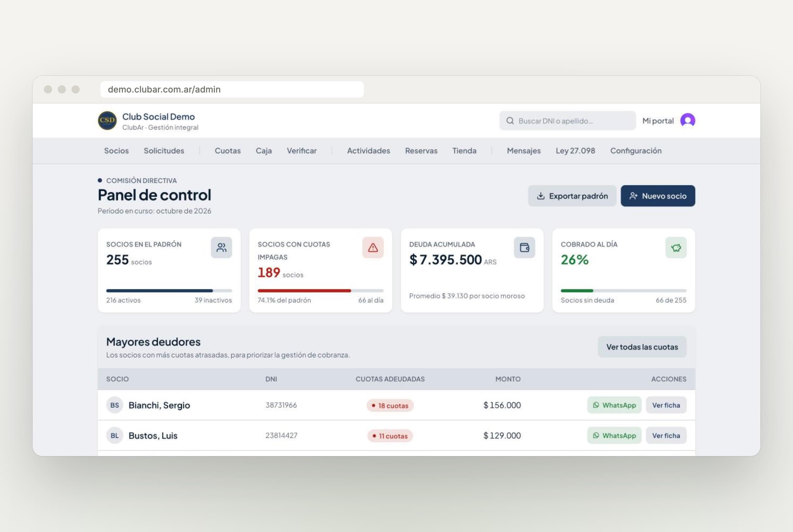Open Ver ficha for Bustos, Luis
The height and width of the screenshot is (532, 793).
coord(666,436)
